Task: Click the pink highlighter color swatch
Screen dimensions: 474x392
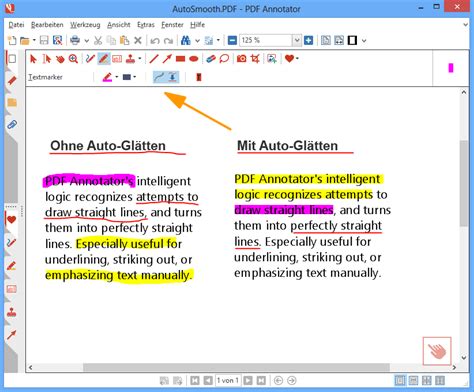Action: point(107,77)
